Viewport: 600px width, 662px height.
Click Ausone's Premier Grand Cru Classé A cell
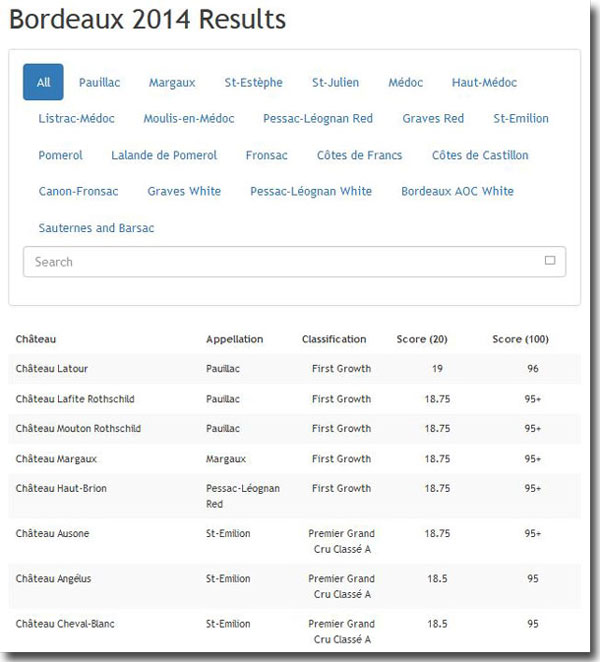341,541
